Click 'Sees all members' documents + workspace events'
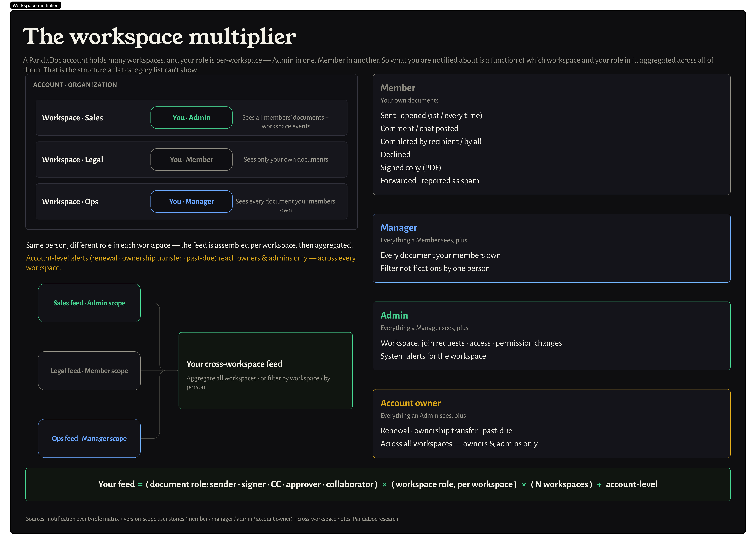 click(x=286, y=122)
